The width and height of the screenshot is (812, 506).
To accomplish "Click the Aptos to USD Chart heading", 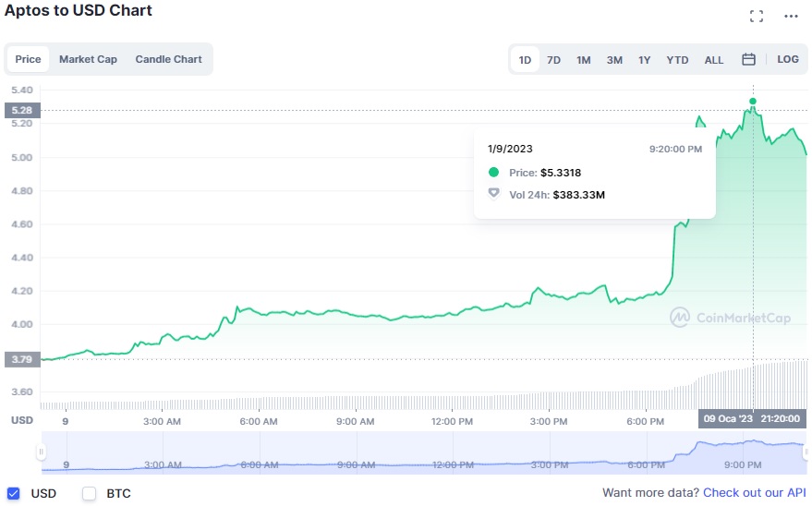I will point(79,10).
